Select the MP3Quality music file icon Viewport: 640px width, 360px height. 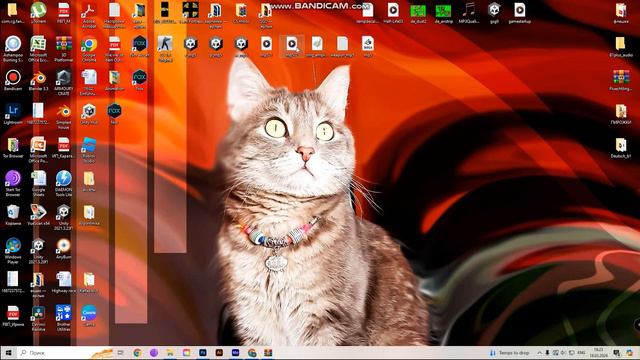(x=469, y=13)
